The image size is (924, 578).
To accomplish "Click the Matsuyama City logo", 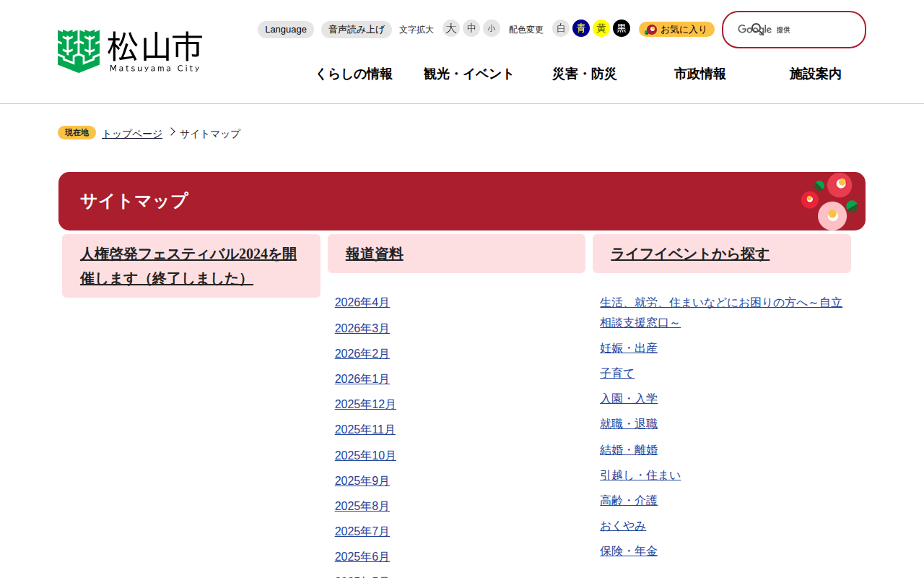I will (130, 51).
